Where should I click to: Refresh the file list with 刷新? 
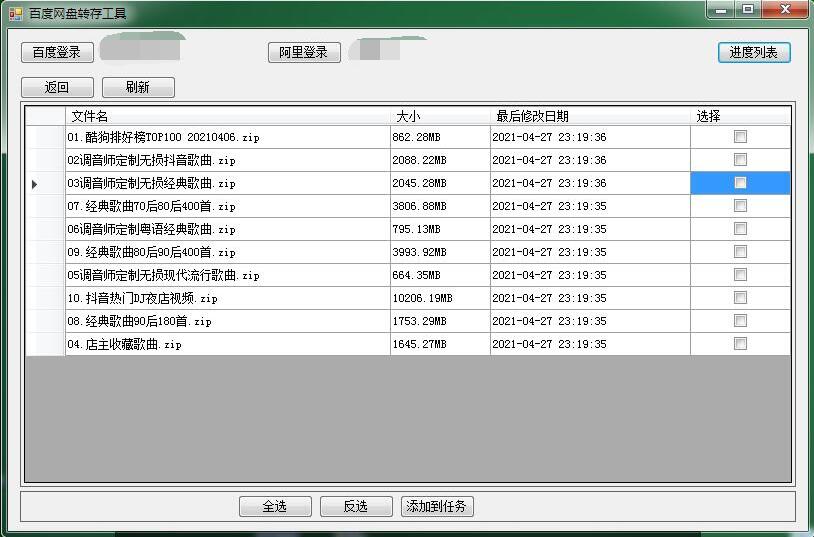[x=138, y=87]
